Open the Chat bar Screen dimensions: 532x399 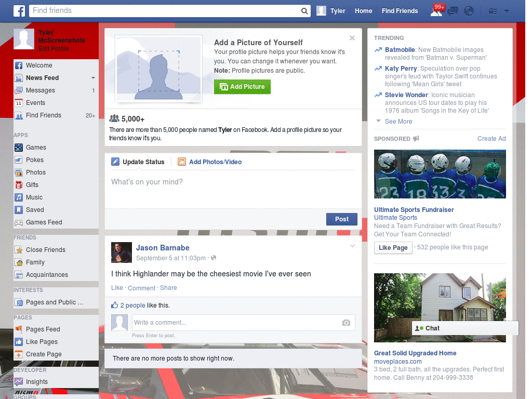pos(465,328)
